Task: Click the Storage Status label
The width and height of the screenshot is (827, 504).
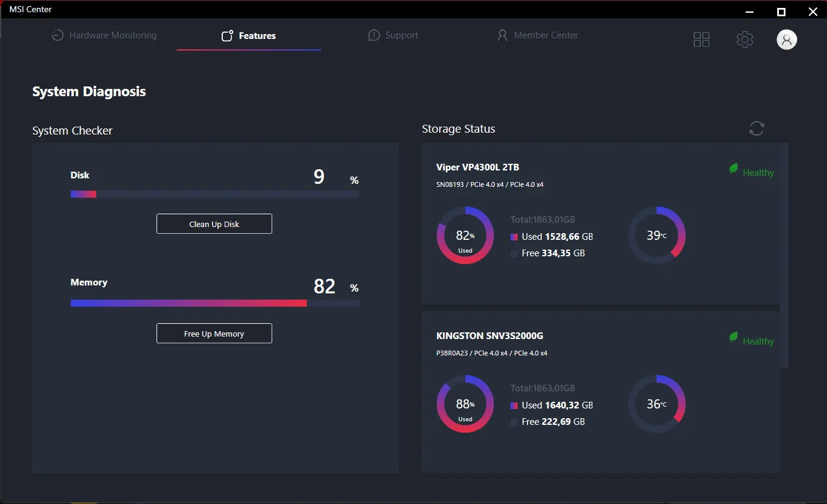Action: coord(459,129)
